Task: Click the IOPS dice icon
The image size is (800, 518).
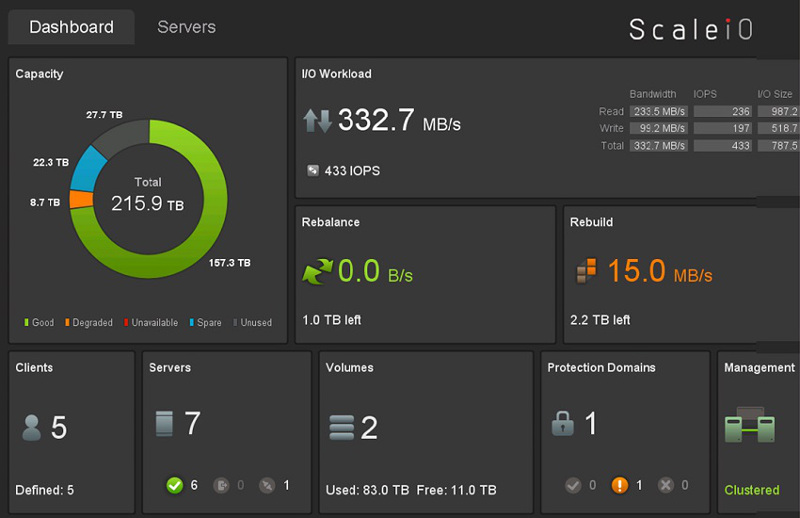Action: [313, 170]
